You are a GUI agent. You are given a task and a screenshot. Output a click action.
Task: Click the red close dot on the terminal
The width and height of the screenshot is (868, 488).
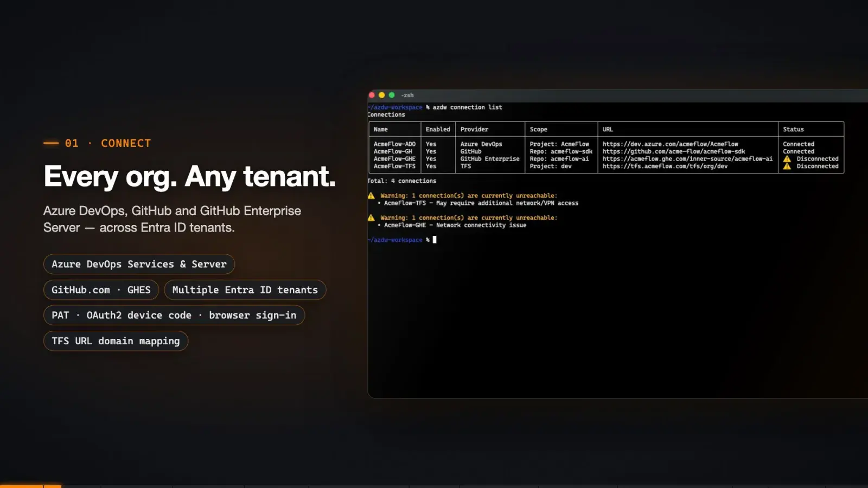pos(372,95)
